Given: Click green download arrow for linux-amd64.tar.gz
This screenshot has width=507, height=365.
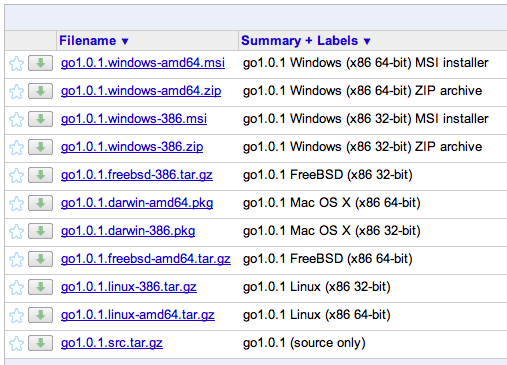Looking at the screenshot, I should pyautogui.click(x=40, y=315).
